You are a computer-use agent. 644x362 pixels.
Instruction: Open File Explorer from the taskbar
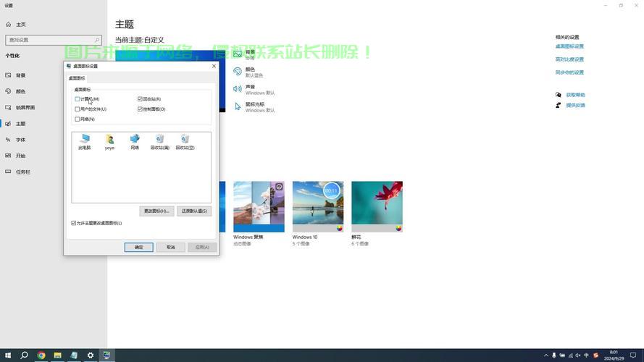[x=57, y=355]
